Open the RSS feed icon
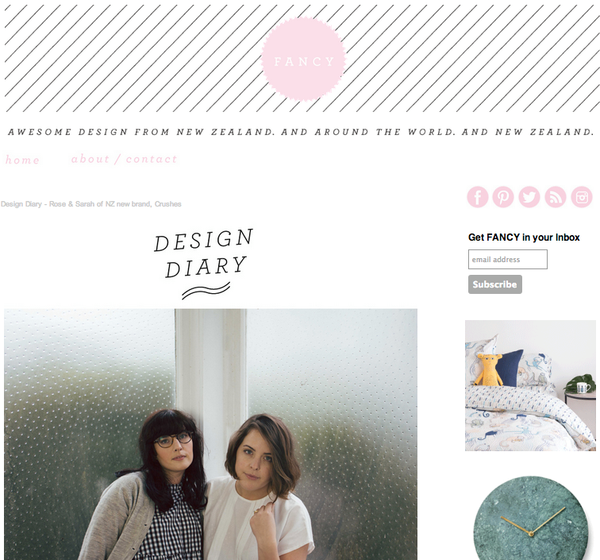 tap(555, 197)
